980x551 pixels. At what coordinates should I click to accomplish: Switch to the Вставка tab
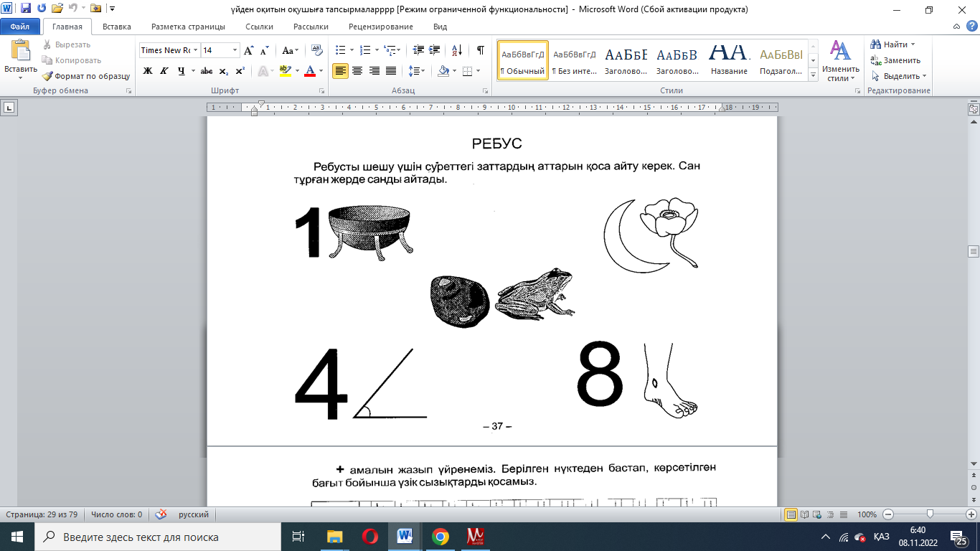[117, 27]
